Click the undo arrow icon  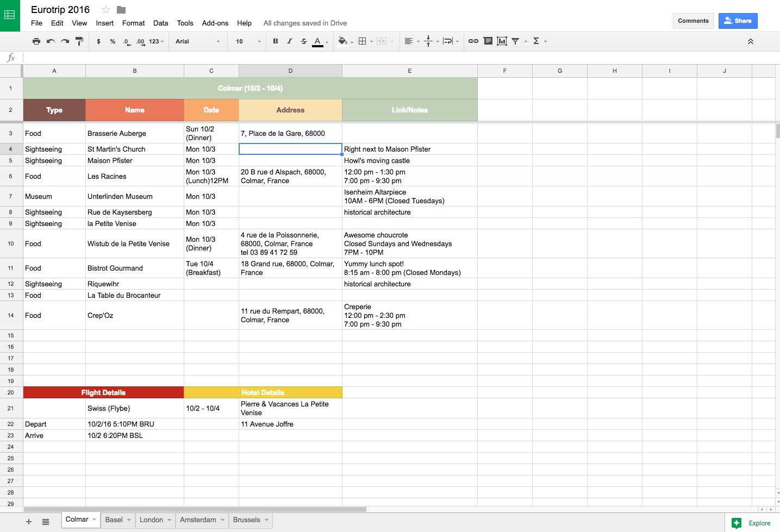pyautogui.click(x=51, y=41)
